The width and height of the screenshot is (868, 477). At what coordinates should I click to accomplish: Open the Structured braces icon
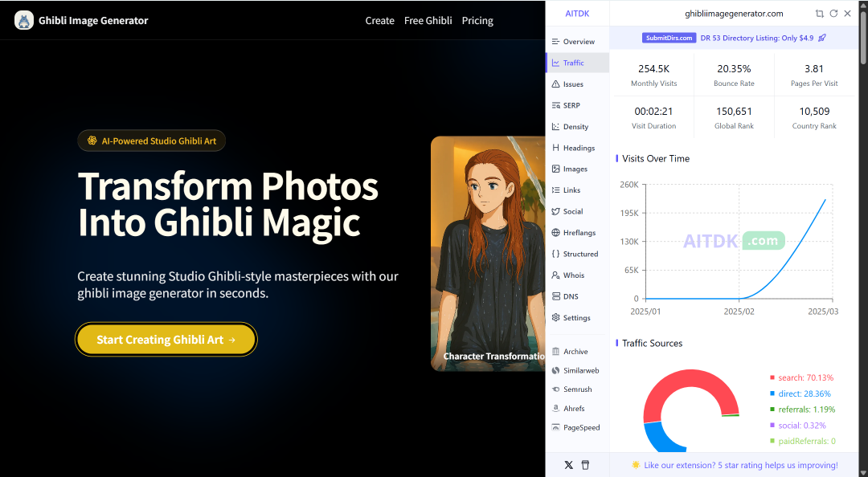(x=556, y=254)
